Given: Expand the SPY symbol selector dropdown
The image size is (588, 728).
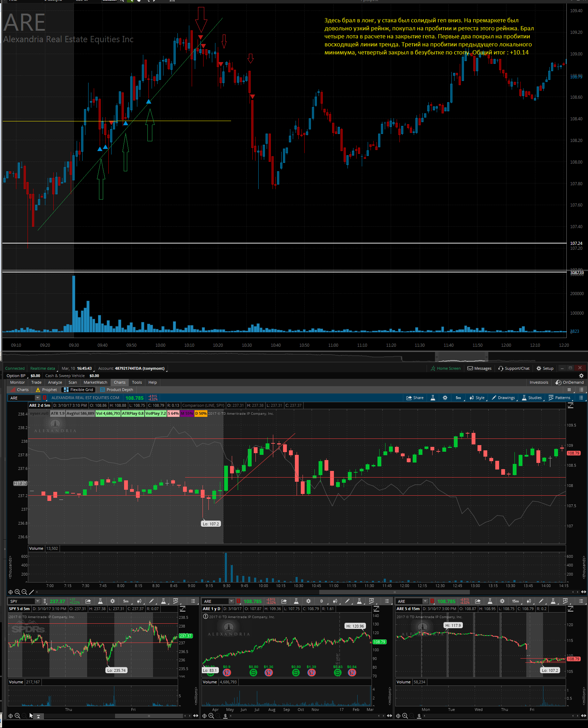Looking at the screenshot, I should (x=38, y=601).
